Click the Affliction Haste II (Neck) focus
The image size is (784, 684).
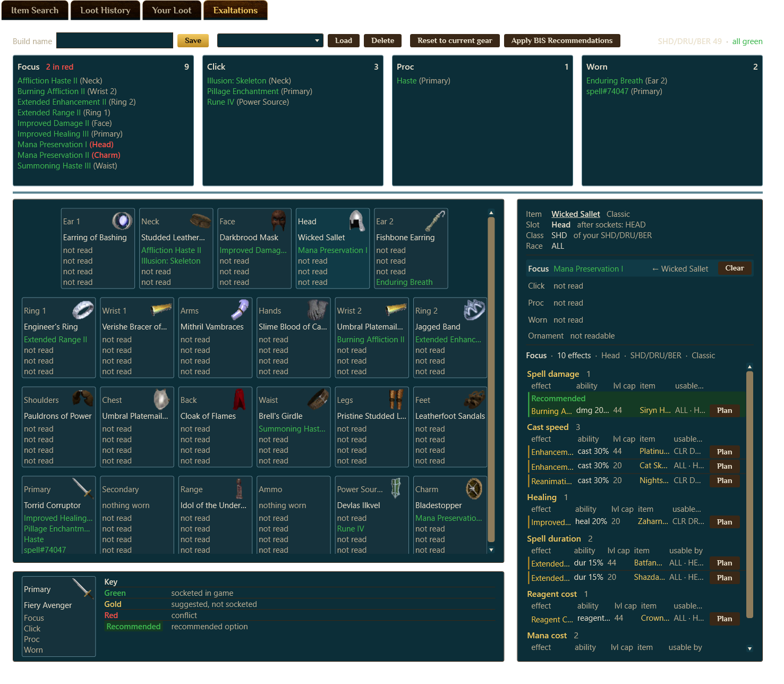[60, 81]
